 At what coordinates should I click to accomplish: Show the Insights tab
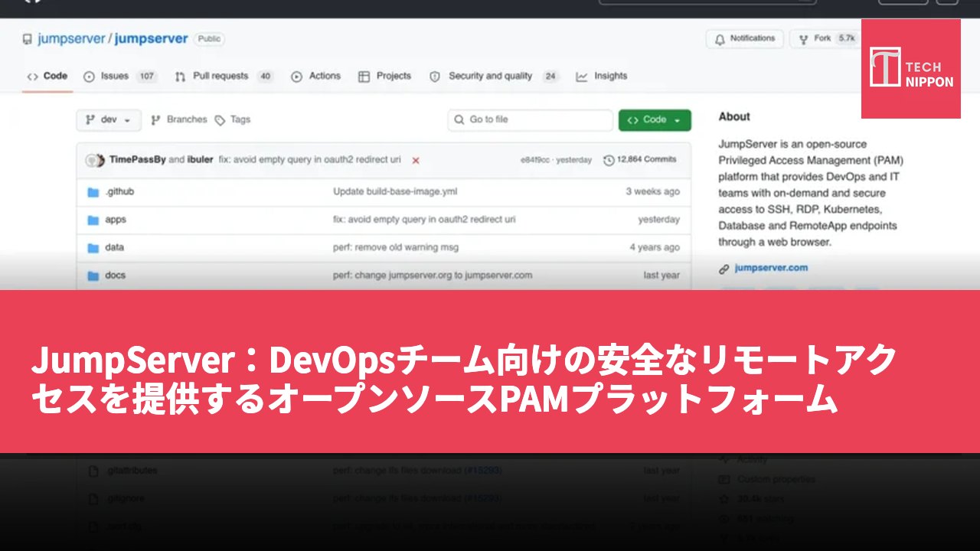[602, 77]
